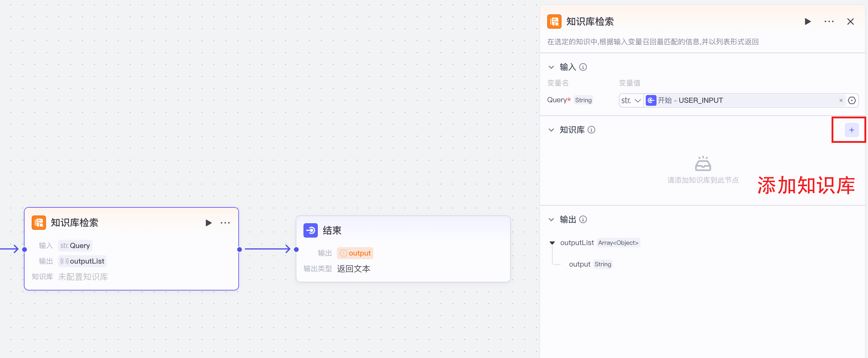868x358 pixels.
Task: Clear the Query value with the × icon
Action: pyautogui.click(x=841, y=100)
